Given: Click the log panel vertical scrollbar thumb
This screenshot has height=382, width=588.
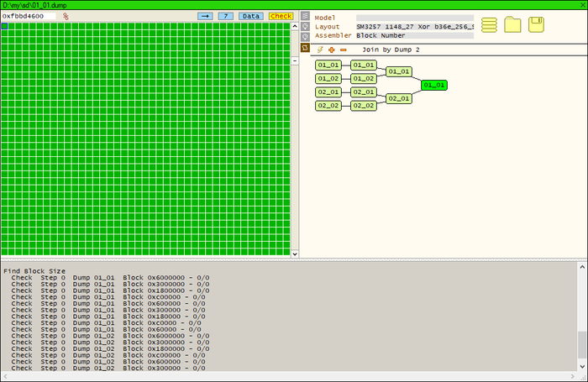Looking at the screenshot, I should coord(582,344).
